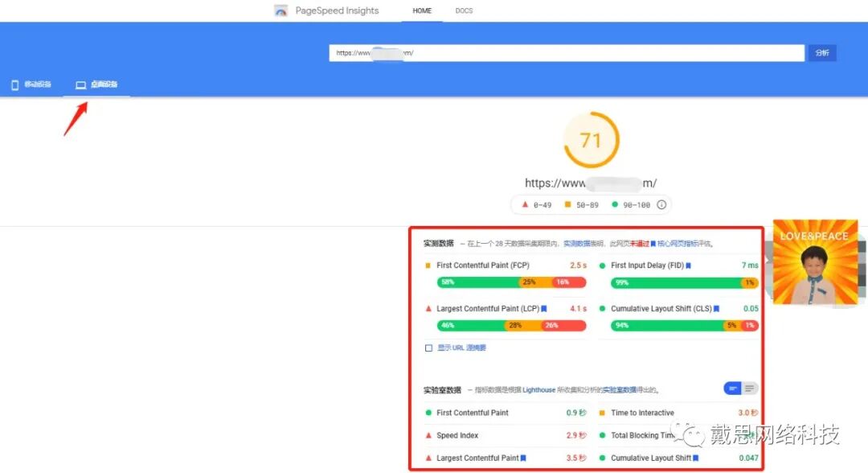Click the Time to Interactive label
Screen dimensions: 868x473
[642, 413]
